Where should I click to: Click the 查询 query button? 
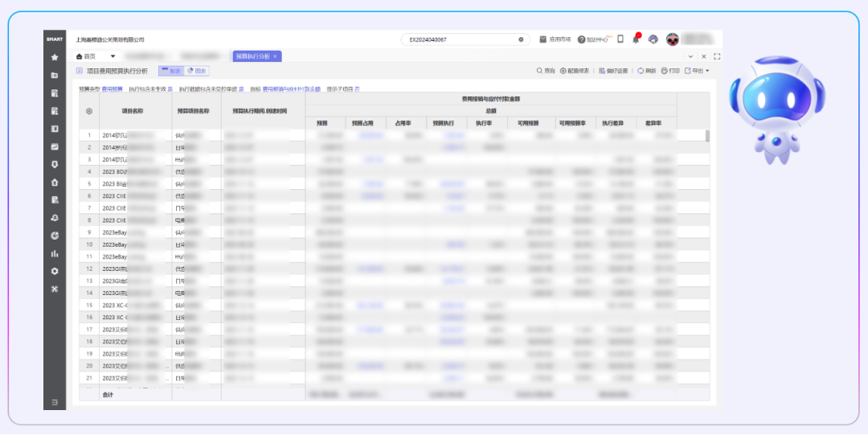pos(546,71)
